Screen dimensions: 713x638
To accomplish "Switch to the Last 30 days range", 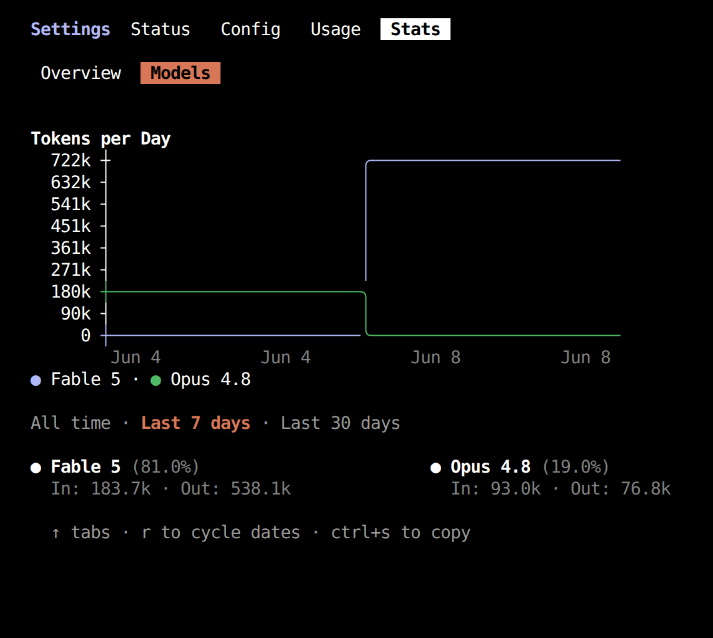I will point(340,423).
